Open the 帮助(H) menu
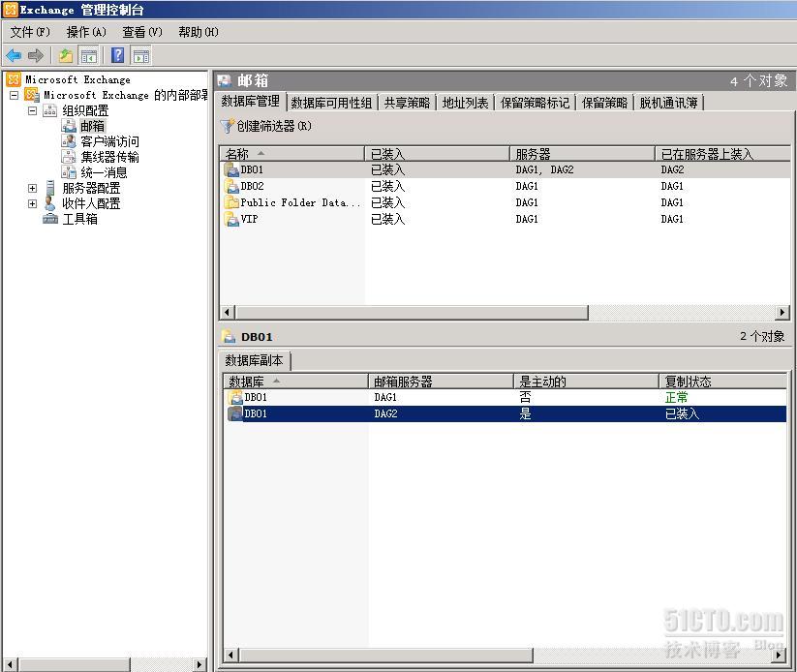797x672 pixels. click(199, 32)
